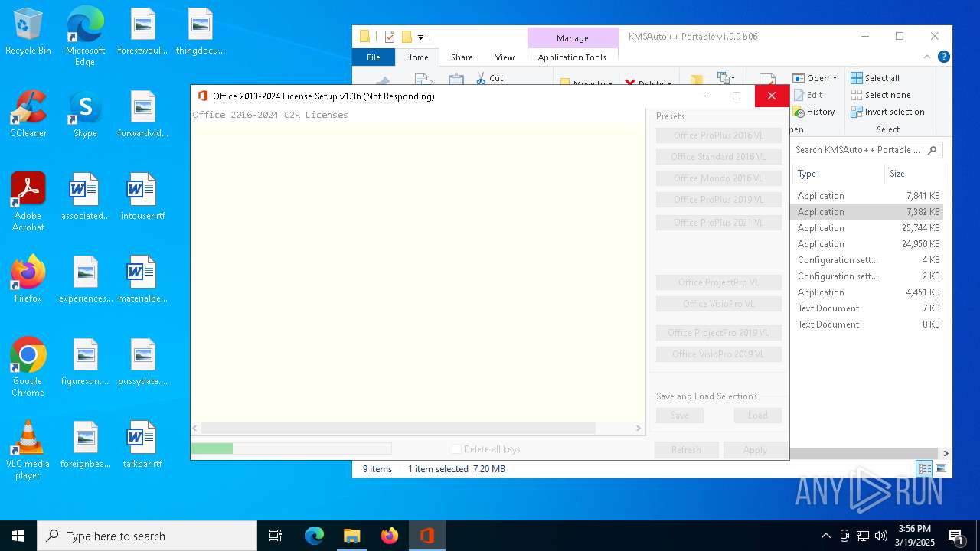
Task: Open Office License Setup from taskbar
Action: 427,536
